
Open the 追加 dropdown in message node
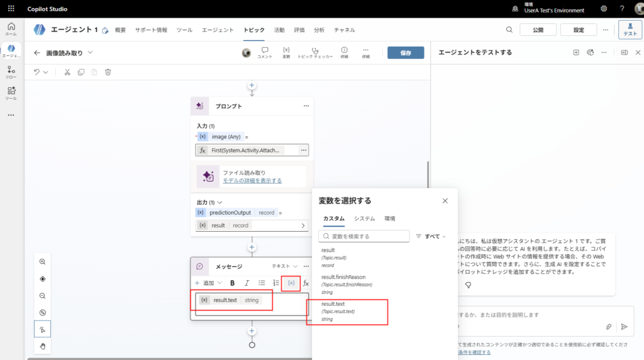coord(208,283)
